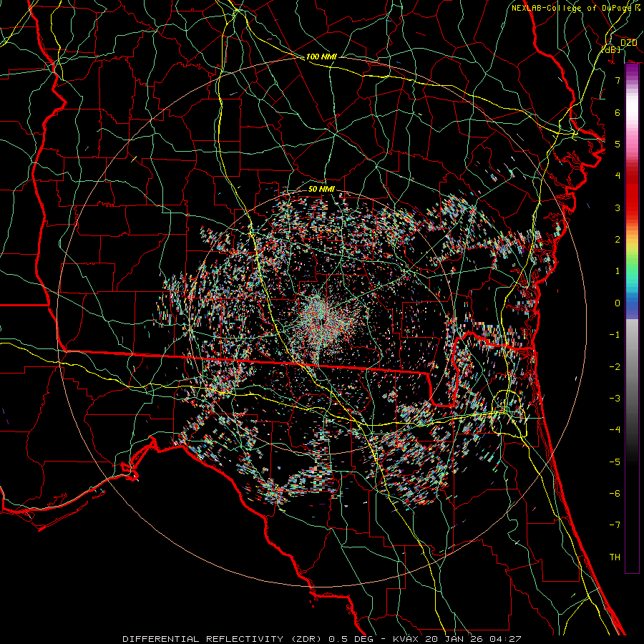The height and width of the screenshot is (644, 644).
Task: Click the 50 NMI range ring label
Action: tap(321, 189)
